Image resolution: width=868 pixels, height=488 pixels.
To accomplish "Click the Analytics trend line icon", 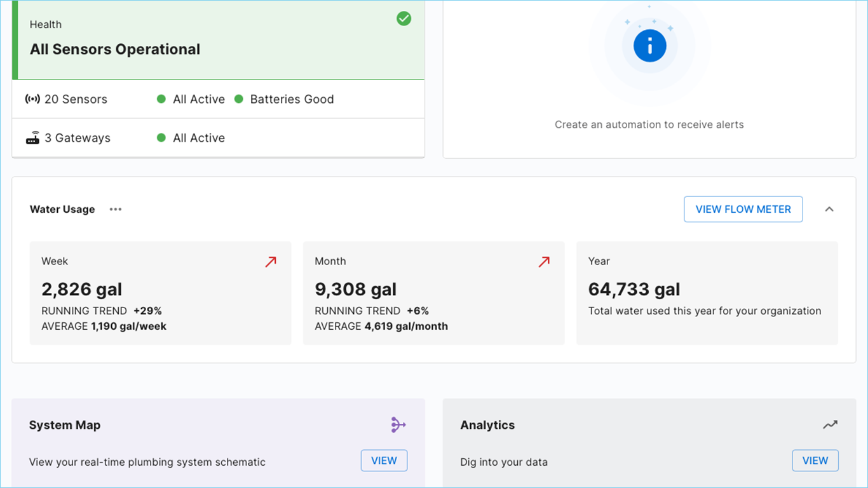I will pyautogui.click(x=831, y=425).
